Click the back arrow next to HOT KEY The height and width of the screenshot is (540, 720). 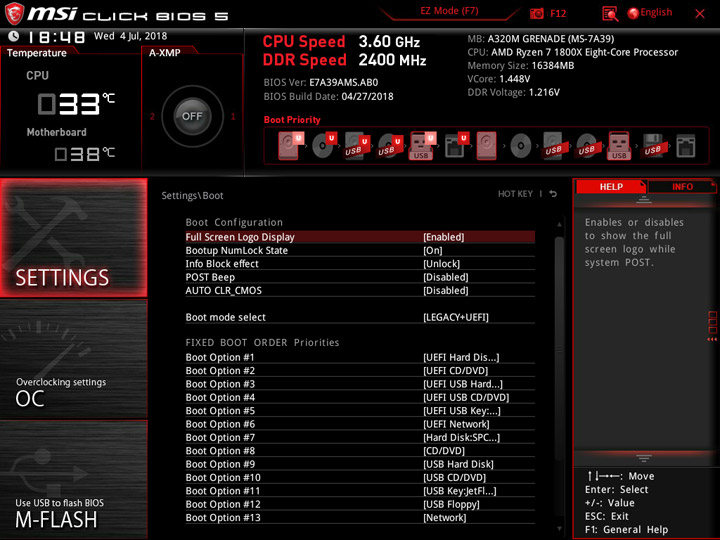tap(553, 194)
